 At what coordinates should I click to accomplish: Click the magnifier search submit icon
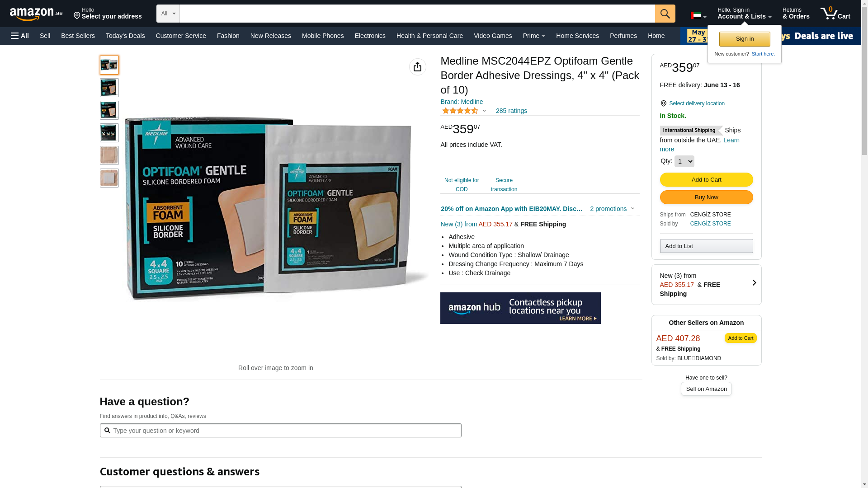665,14
